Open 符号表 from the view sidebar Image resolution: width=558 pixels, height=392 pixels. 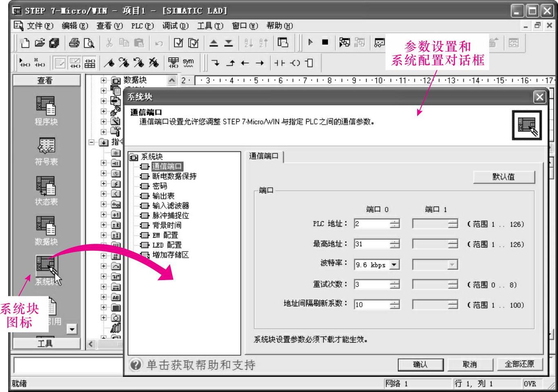[46, 151]
